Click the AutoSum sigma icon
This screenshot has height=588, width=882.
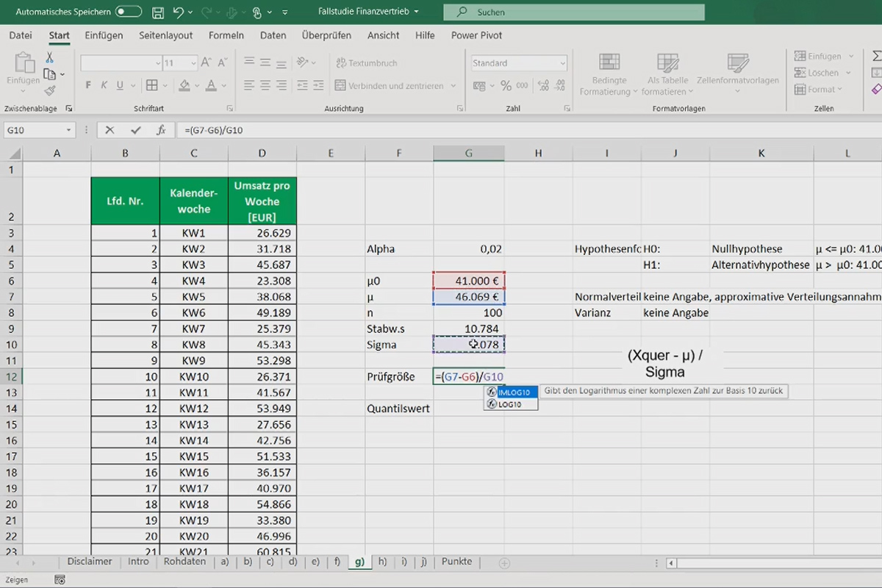pos(876,56)
